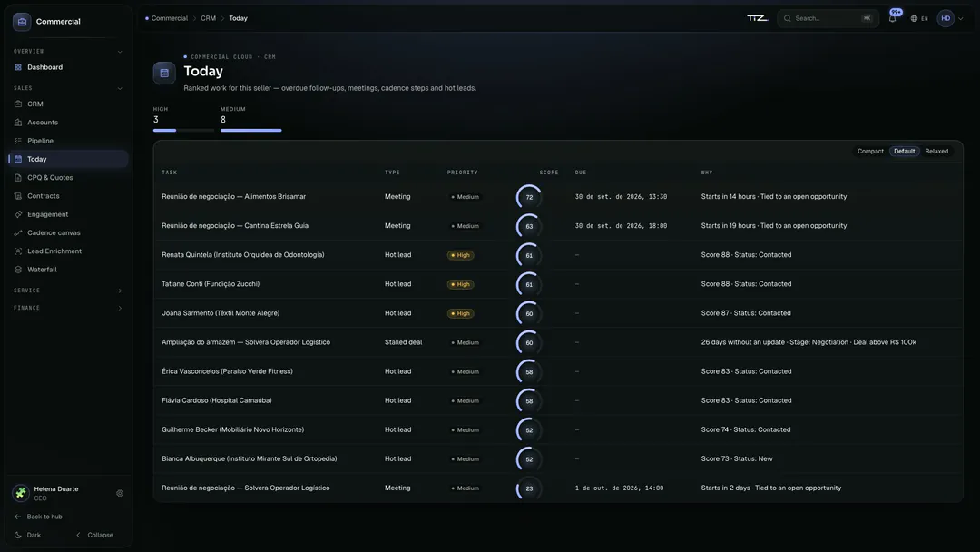Click score ring 23 for Solvera meeting
Viewport: 980px width, 552px height.
coord(529,488)
